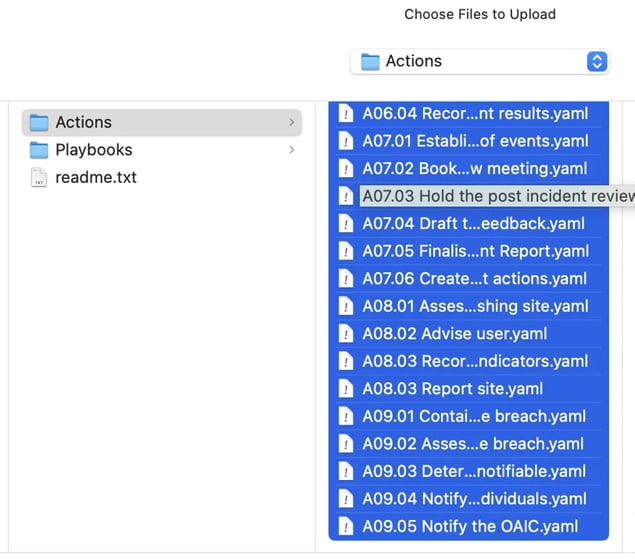Screen dimensions: 635x559
Task: Select A09.03 Deter...notifiable.yaml
Action: (469, 472)
